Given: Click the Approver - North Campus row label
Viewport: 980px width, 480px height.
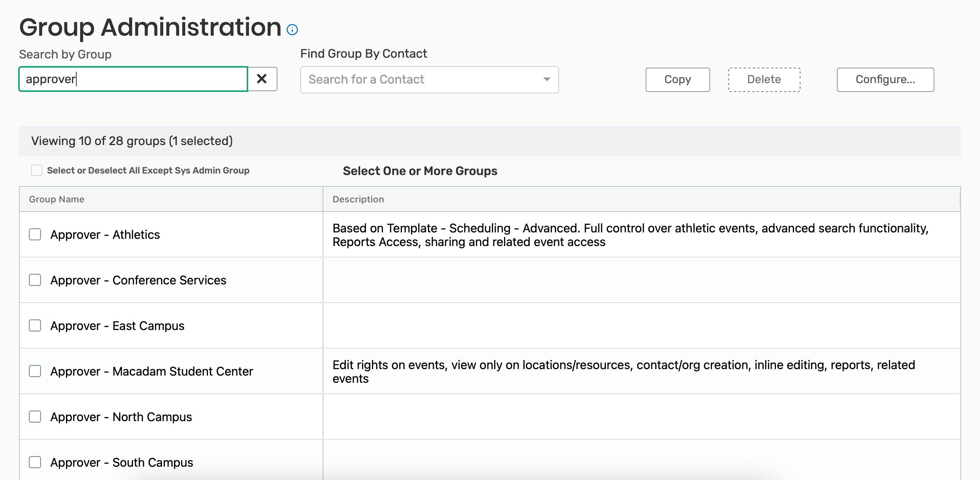Looking at the screenshot, I should [x=121, y=417].
